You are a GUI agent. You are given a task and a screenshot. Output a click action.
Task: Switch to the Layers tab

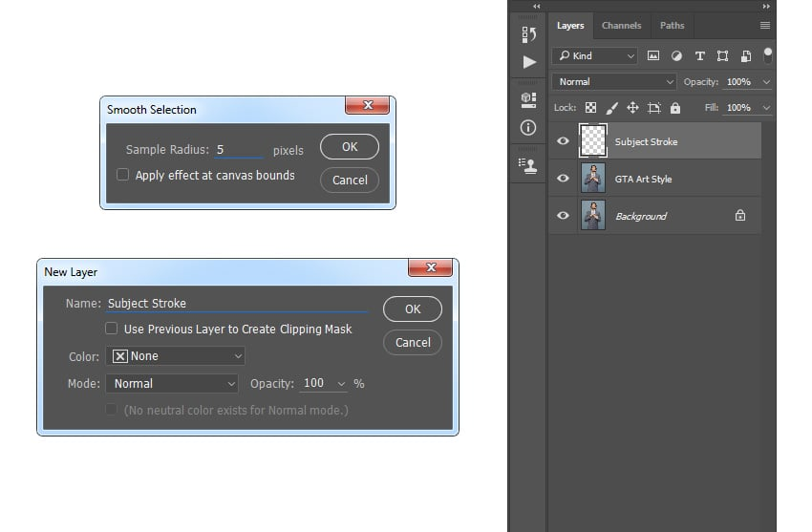point(570,26)
